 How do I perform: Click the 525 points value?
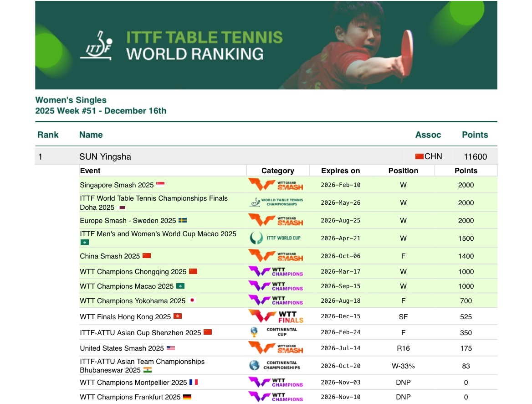point(466,316)
